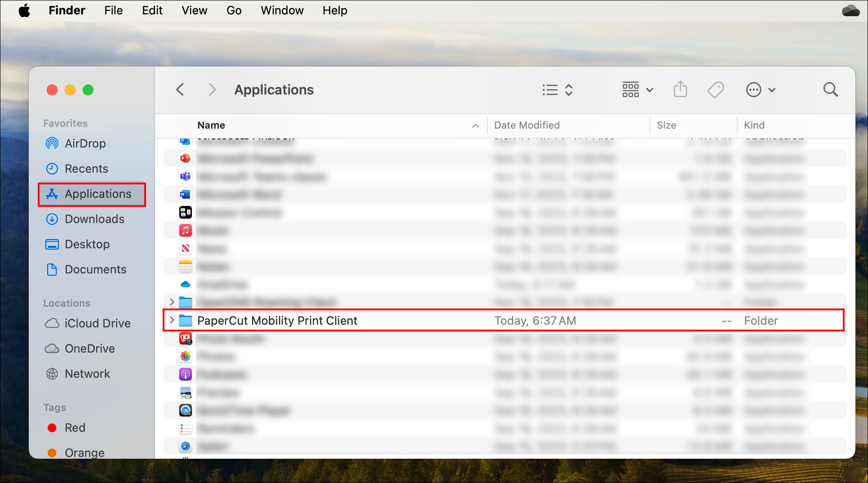Select PaperCut Mobility Print Client row name
Screen dimensions: 868x483
tap(277, 321)
